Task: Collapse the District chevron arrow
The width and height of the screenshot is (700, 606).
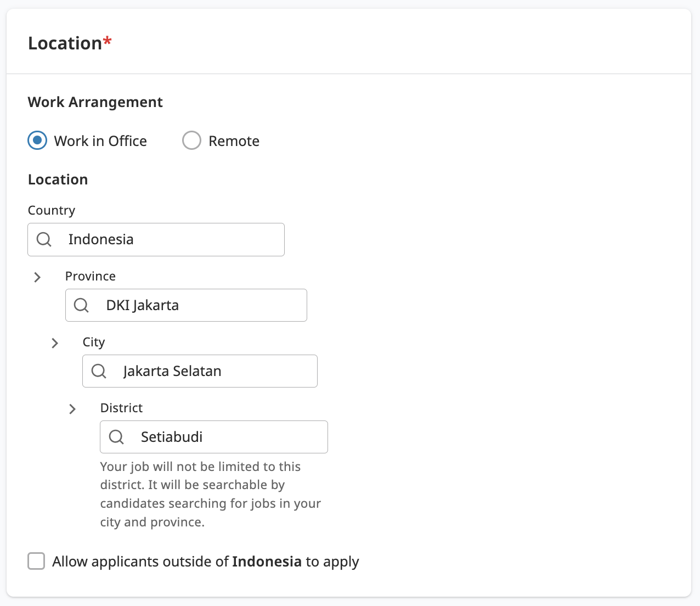Action: [x=72, y=409]
